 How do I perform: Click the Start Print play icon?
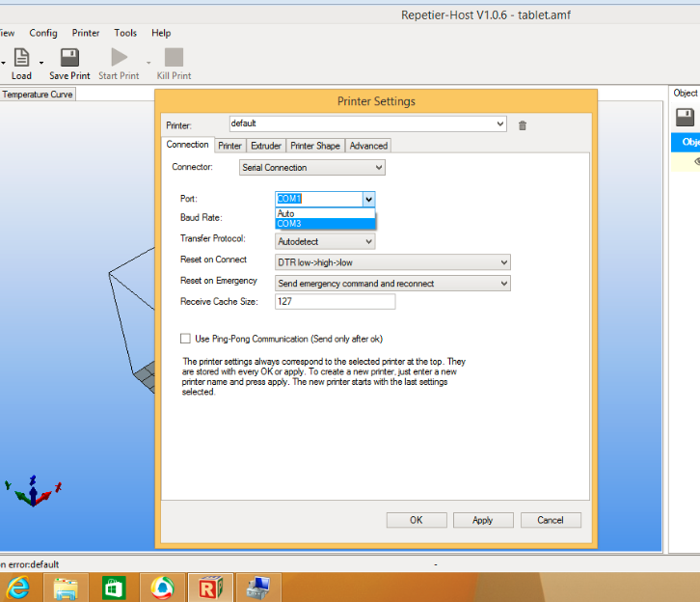click(120, 57)
